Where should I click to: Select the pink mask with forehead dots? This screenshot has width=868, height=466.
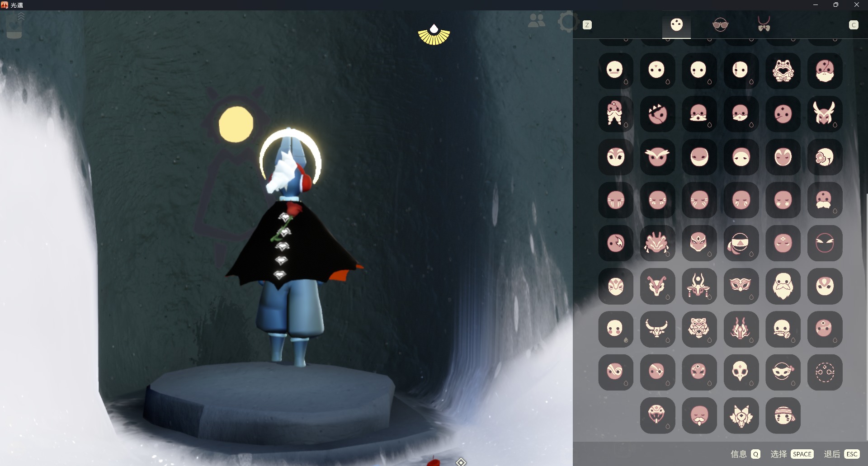(x=783, y=243)
